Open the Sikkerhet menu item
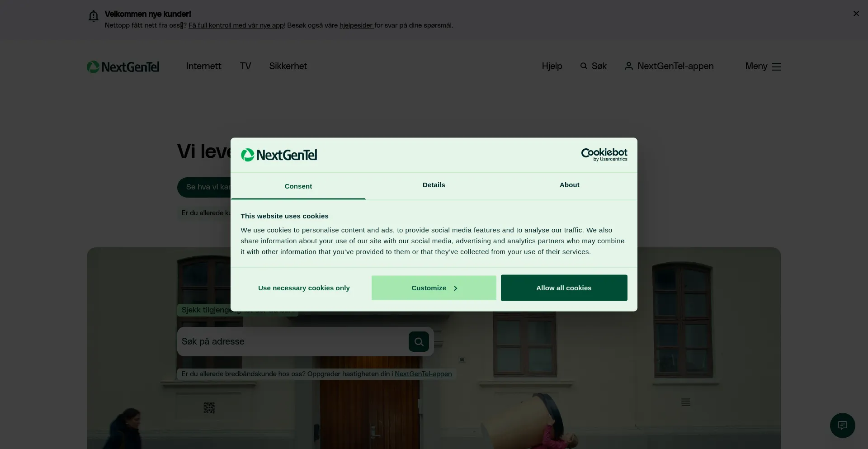The image size is (868, 449). [288, 66]
